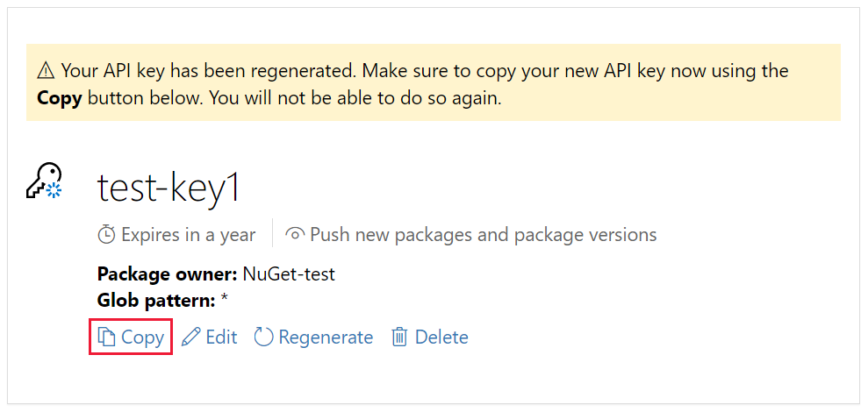Viewport: 868px width, 412px height.
Task: Click the "Glob pattern:" label
Action: 156,301
